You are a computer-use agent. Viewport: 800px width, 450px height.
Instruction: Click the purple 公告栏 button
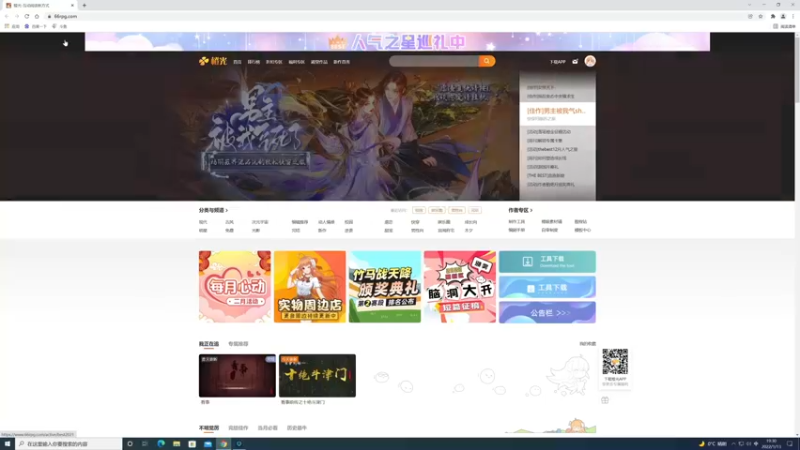click(547, 312)
